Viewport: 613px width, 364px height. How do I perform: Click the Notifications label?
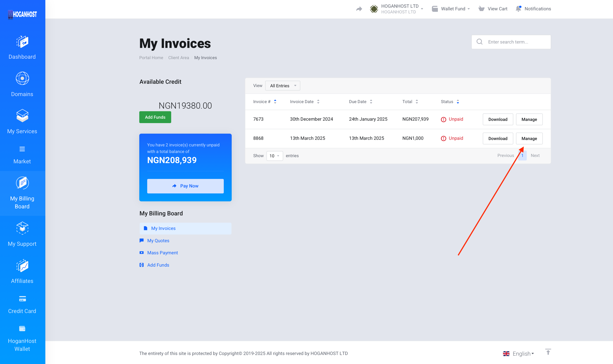pos(538,9)
